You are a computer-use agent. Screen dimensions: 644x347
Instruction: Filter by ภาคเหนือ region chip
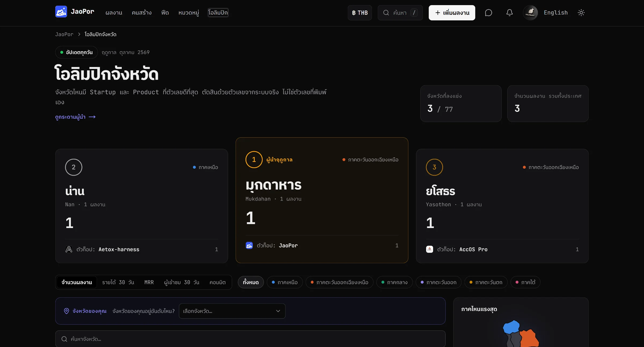285,282
